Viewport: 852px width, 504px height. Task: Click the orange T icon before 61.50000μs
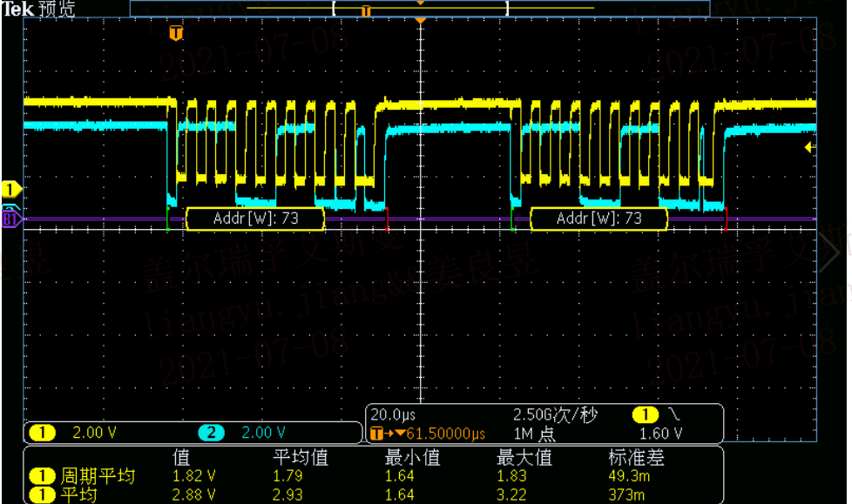[376, 433]
